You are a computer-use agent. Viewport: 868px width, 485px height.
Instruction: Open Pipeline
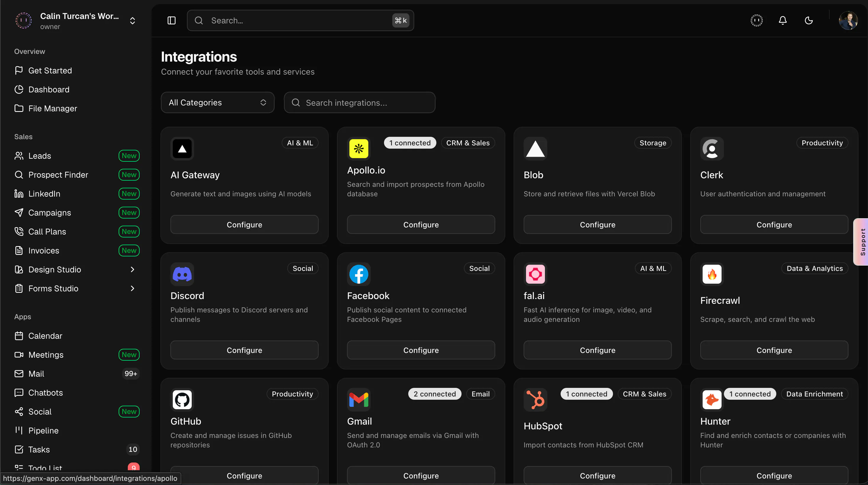point(77,430)
